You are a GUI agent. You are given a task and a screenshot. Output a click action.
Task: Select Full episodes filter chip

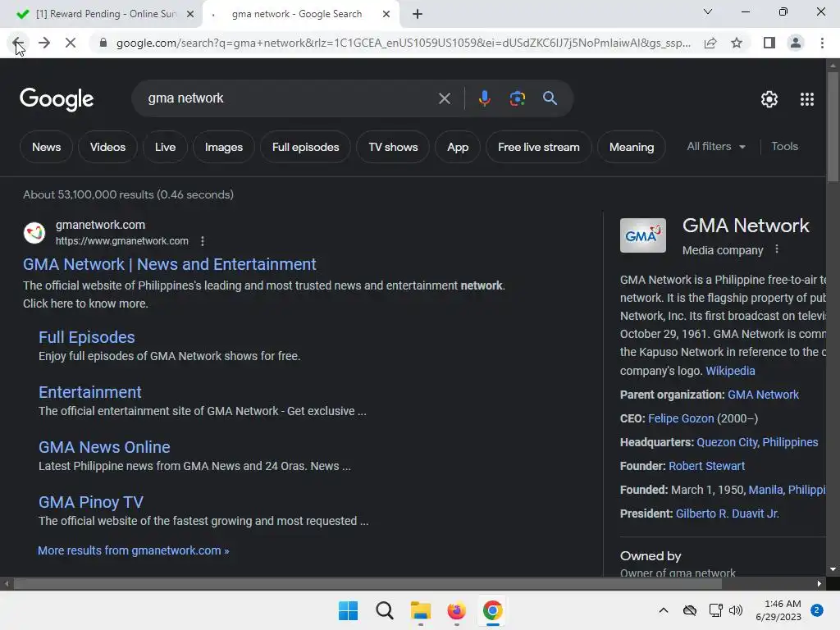click(x=305, y=147)
